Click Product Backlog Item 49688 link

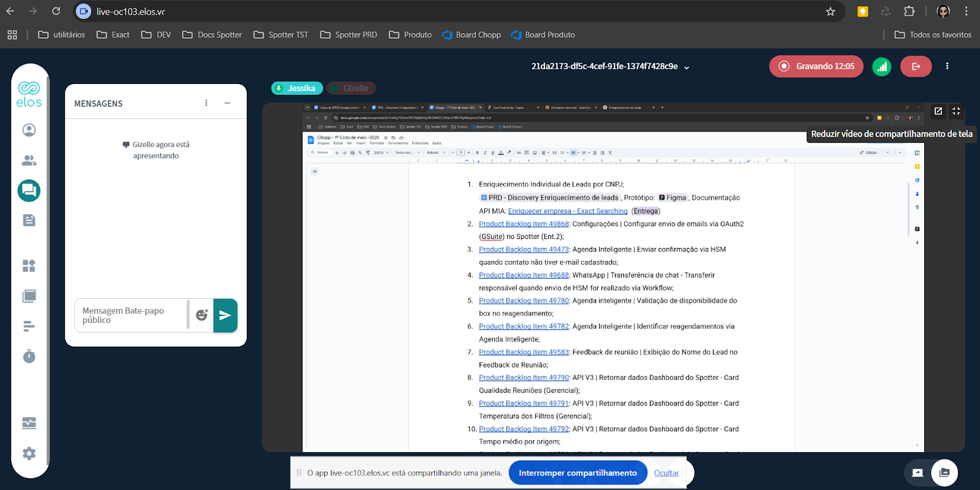[524, 275]
